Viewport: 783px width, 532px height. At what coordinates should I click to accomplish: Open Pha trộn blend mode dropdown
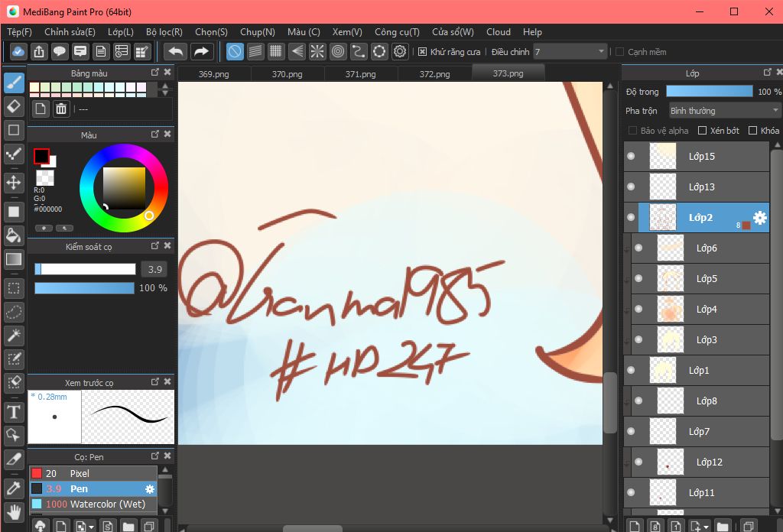pyautogui.click(x=724, y=111)
